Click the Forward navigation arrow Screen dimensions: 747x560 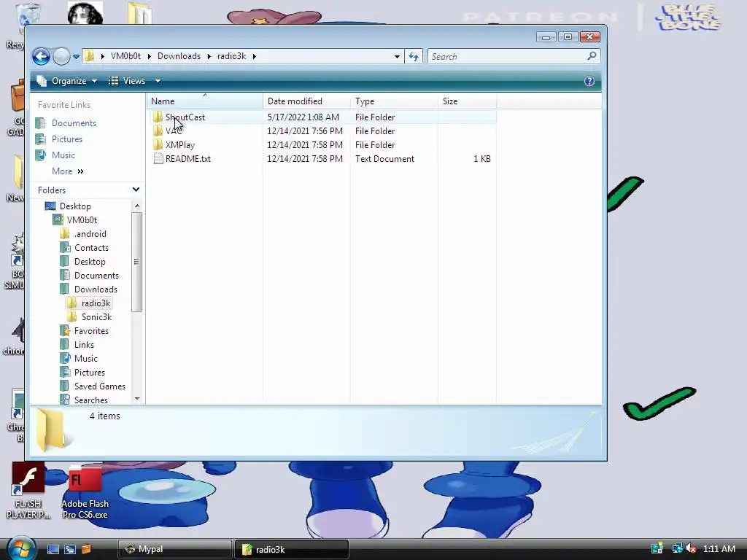coord(61,56)
